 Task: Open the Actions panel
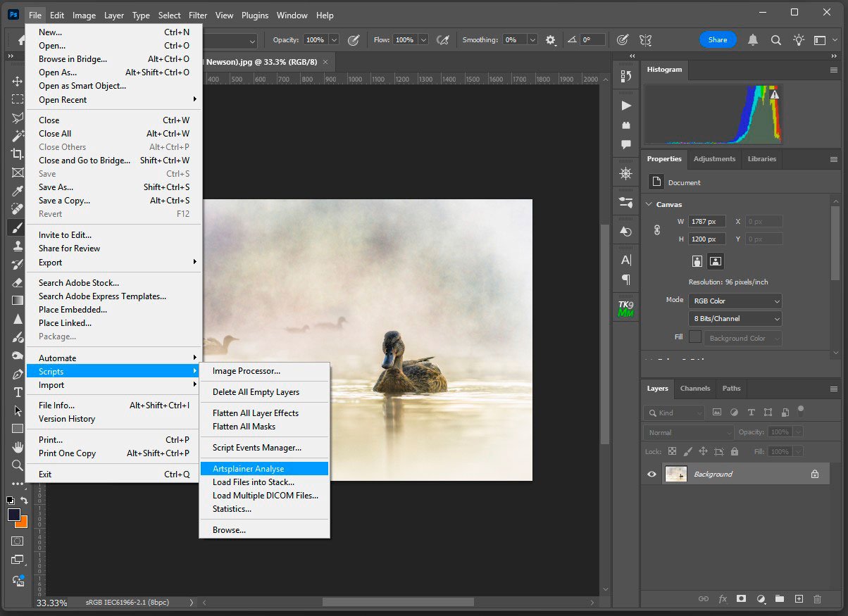(x=625, y=106)
